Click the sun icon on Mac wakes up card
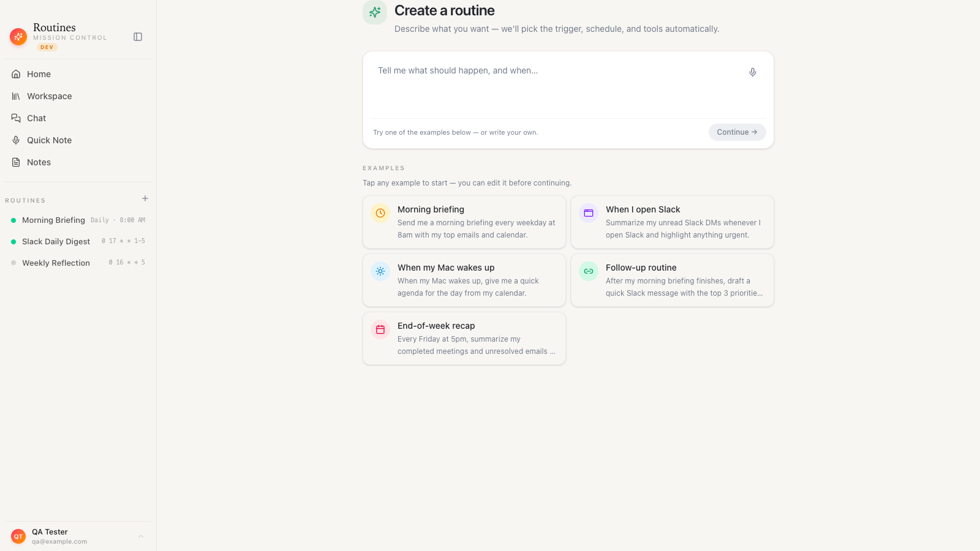The width and height of the screenshot is (980, 551). point(380,271)
